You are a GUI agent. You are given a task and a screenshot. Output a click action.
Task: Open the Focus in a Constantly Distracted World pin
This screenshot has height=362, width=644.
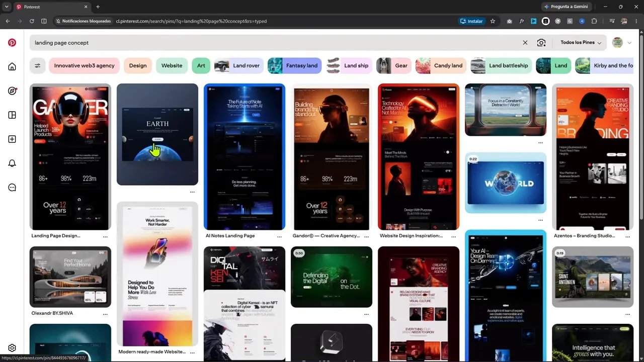click(x=506, y=110)
